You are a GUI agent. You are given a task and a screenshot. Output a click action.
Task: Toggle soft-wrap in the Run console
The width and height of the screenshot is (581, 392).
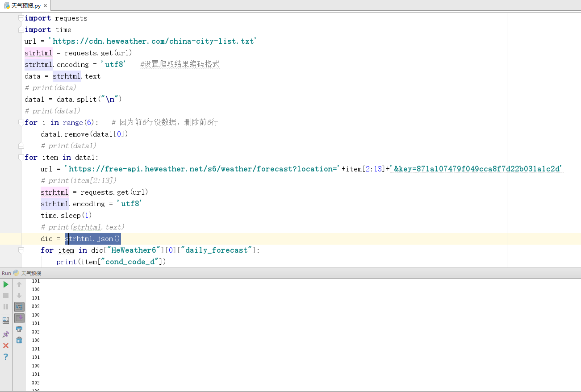coord(19,307)
